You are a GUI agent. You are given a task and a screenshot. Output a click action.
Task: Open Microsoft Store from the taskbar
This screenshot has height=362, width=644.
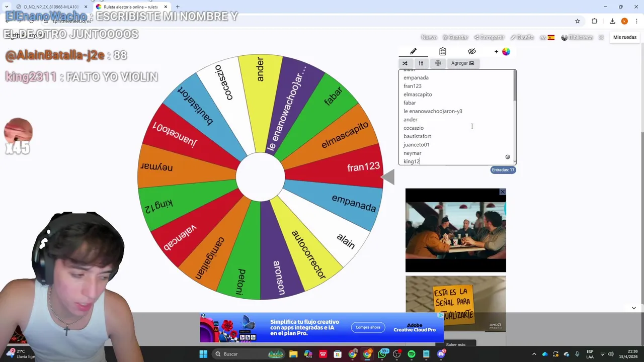[x=338, y=354]
